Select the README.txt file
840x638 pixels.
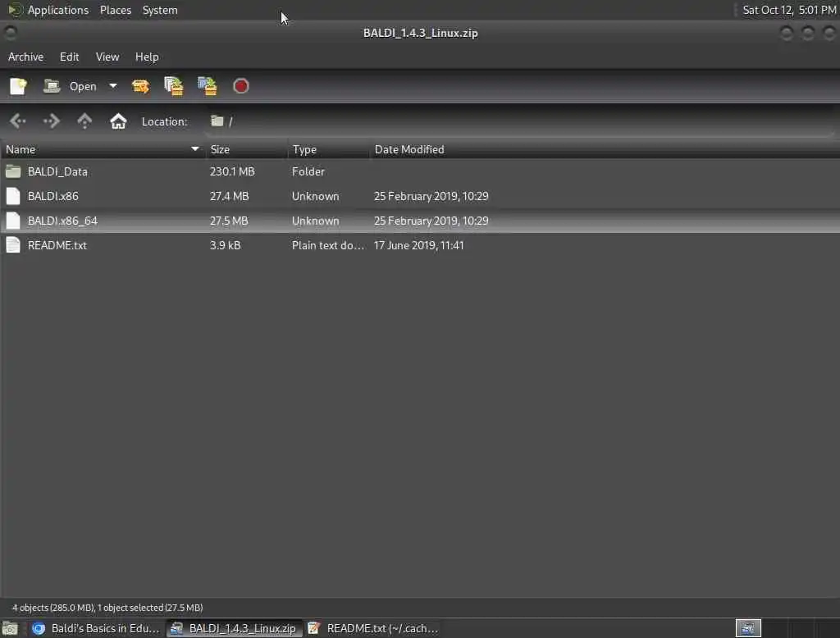[x=420, y=245]
